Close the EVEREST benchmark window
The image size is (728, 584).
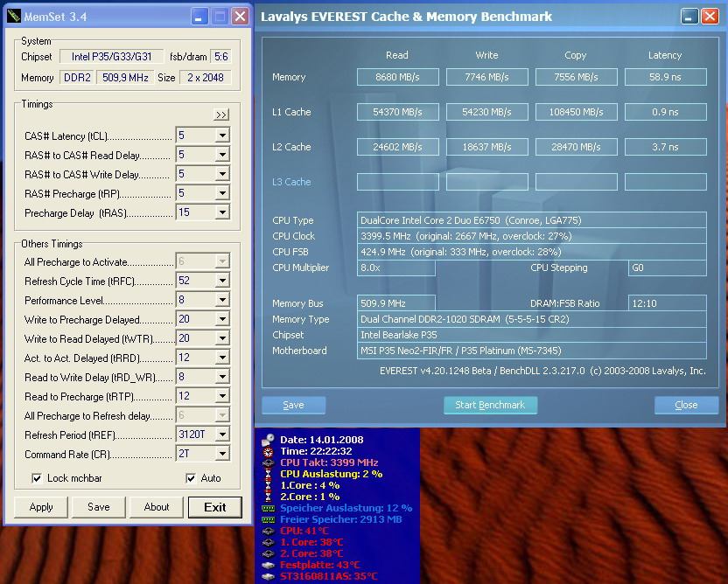(710, 17)
